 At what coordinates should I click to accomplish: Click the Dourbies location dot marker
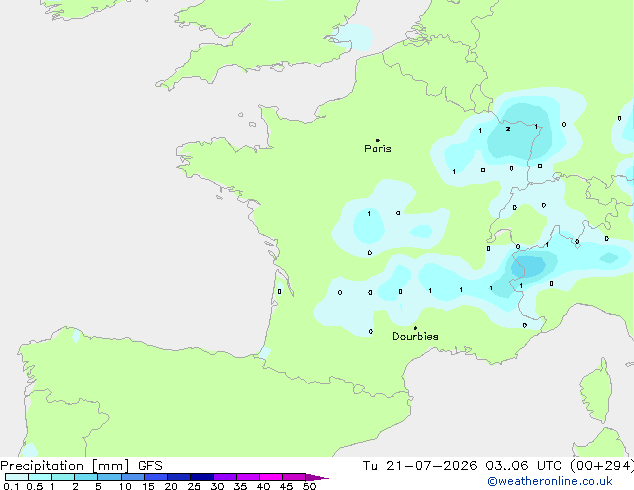coord(415,328)
